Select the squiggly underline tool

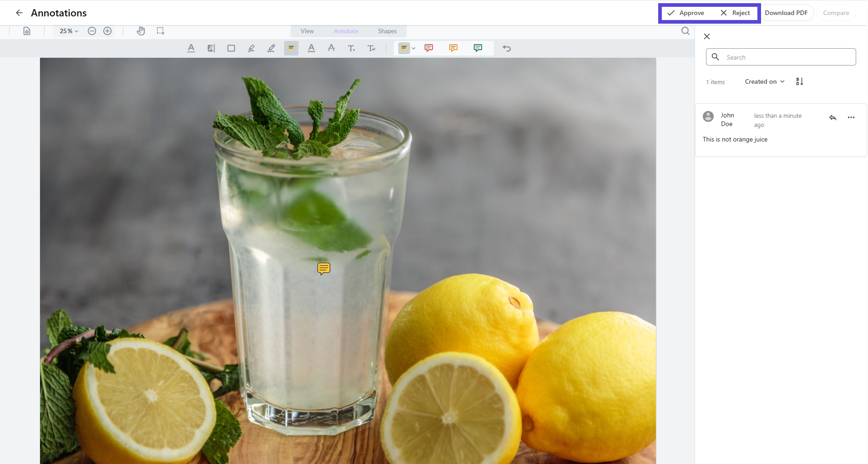coord(311,48)
